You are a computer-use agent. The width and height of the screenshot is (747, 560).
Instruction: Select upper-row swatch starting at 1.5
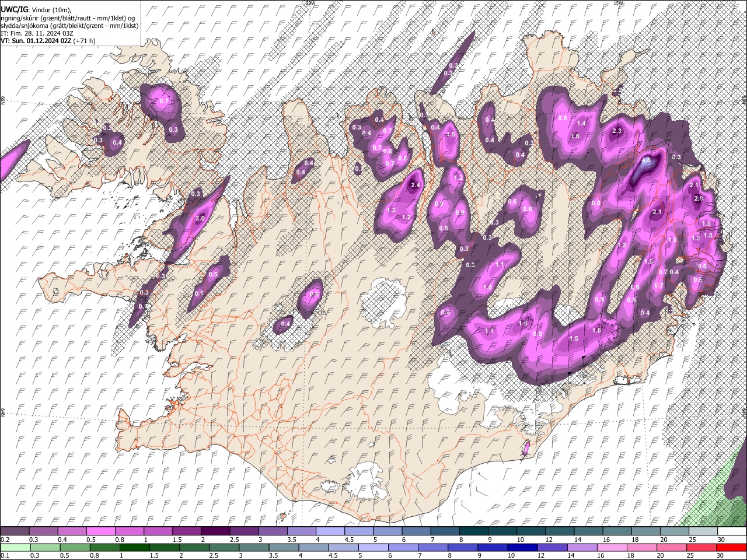click(186, 531)
